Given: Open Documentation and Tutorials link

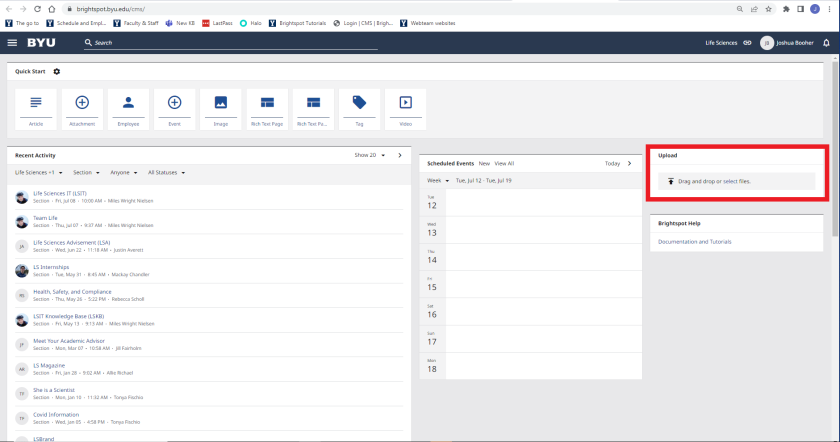Looking at the screenshot, I should [694, 241].
